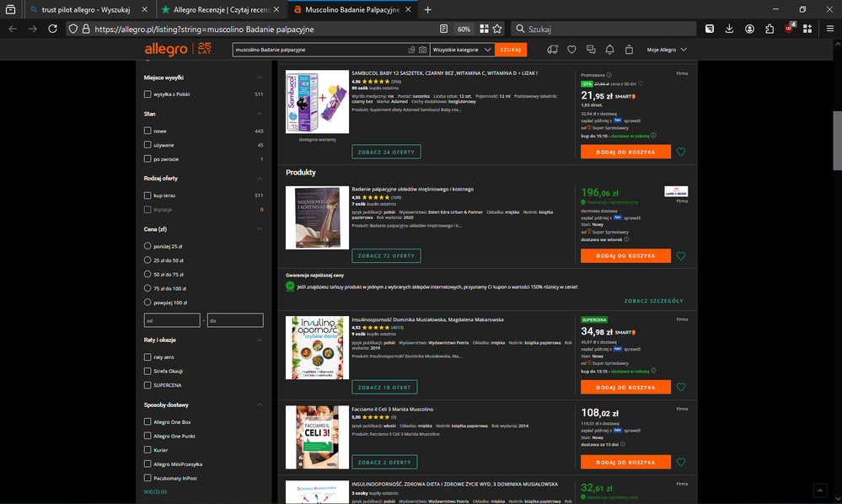Click the page vertical scrollbar thumb
This screenshot has height=504, width=842.
pos(837,141)
